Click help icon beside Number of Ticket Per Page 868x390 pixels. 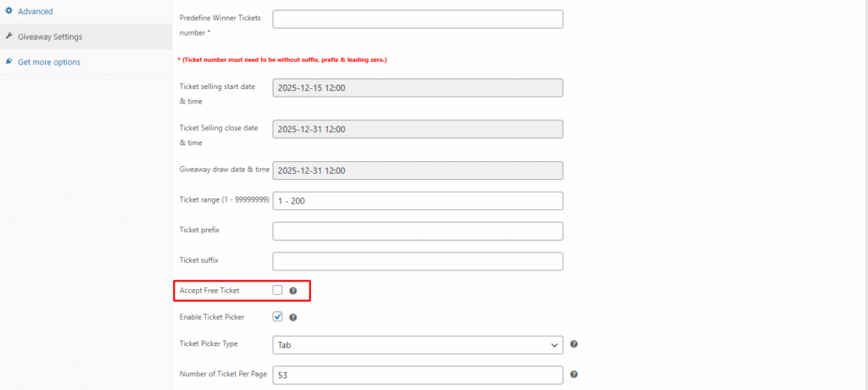574,374
